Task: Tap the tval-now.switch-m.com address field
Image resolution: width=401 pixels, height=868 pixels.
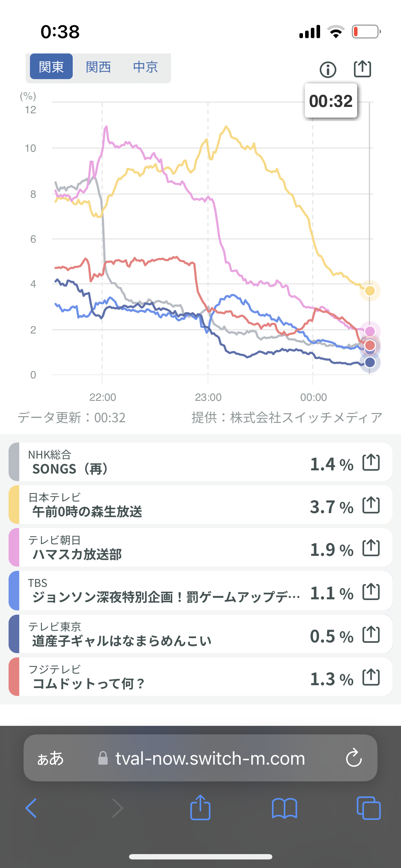Action: (x=210, y=758)
